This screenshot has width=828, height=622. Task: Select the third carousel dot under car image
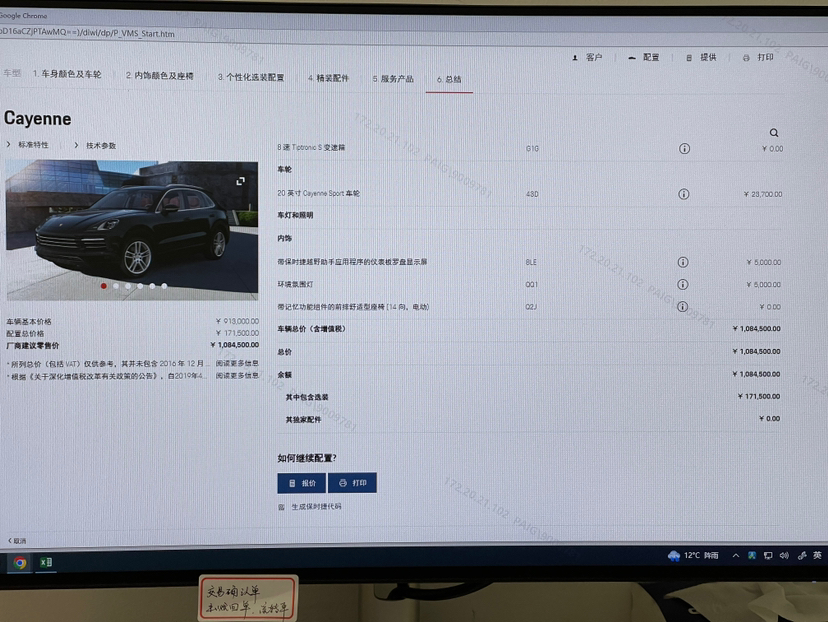(x=128, y=286)
